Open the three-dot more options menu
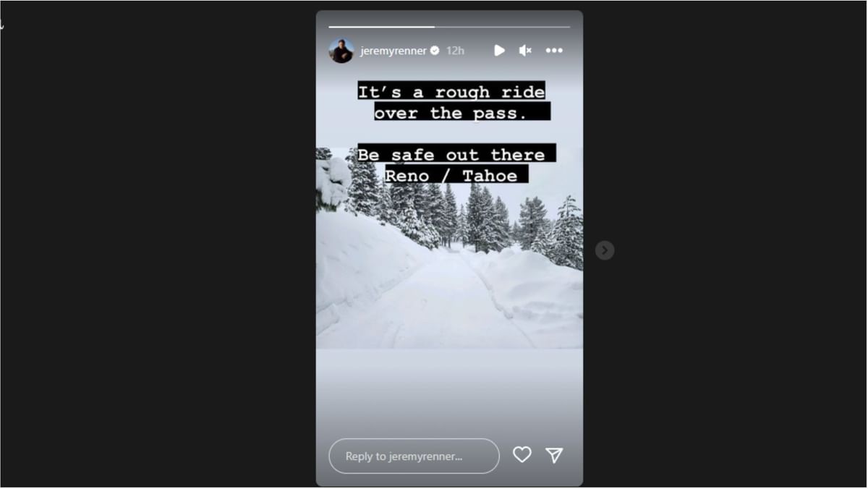The image size is (868, 489). 554,50
